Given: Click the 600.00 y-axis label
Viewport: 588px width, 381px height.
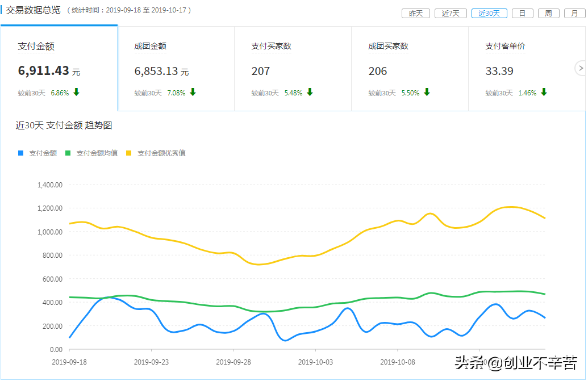Looking at the screenshot, I should (x=52, y=279).
